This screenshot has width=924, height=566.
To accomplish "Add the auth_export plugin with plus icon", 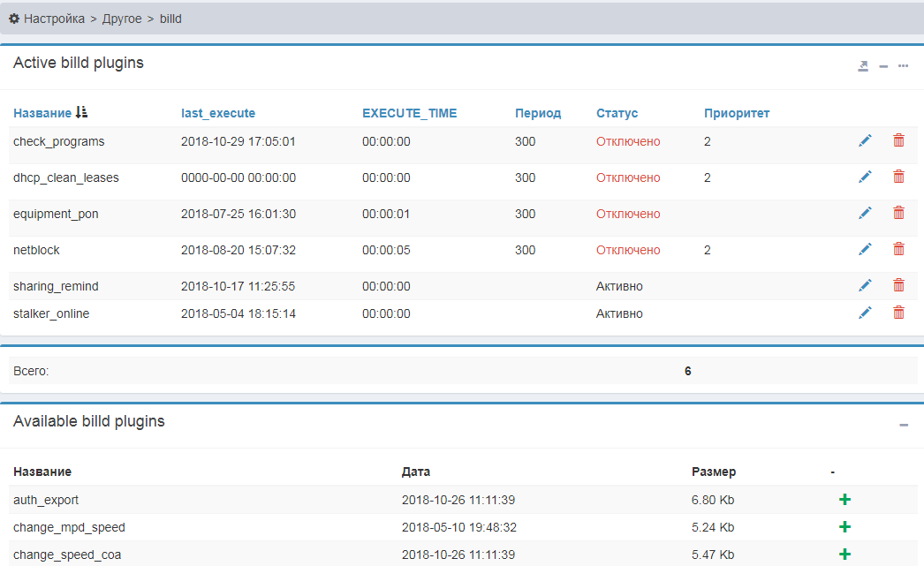I will click(844, 500).
